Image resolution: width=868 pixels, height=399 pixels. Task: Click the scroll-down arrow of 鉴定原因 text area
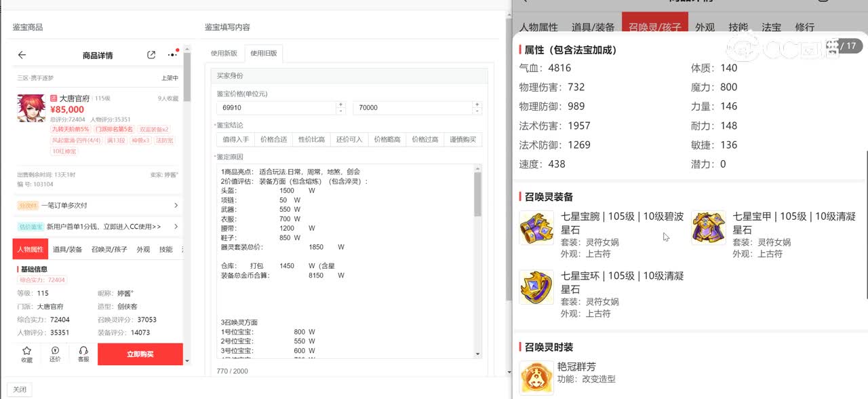(477, 354)
